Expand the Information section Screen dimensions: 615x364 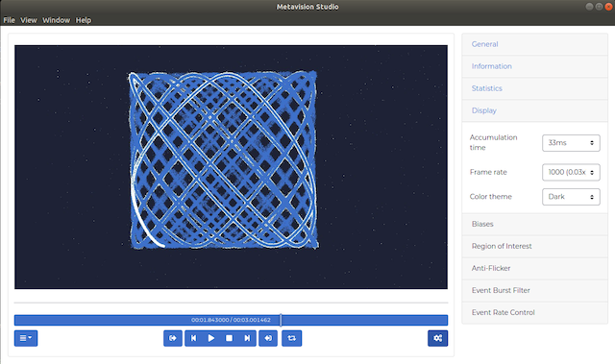coord(534,66)
